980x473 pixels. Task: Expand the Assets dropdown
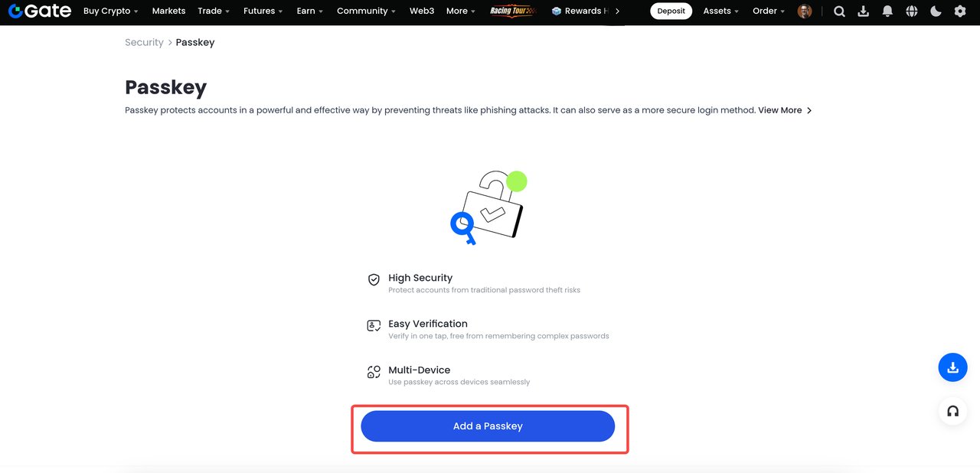coord(720,11)
